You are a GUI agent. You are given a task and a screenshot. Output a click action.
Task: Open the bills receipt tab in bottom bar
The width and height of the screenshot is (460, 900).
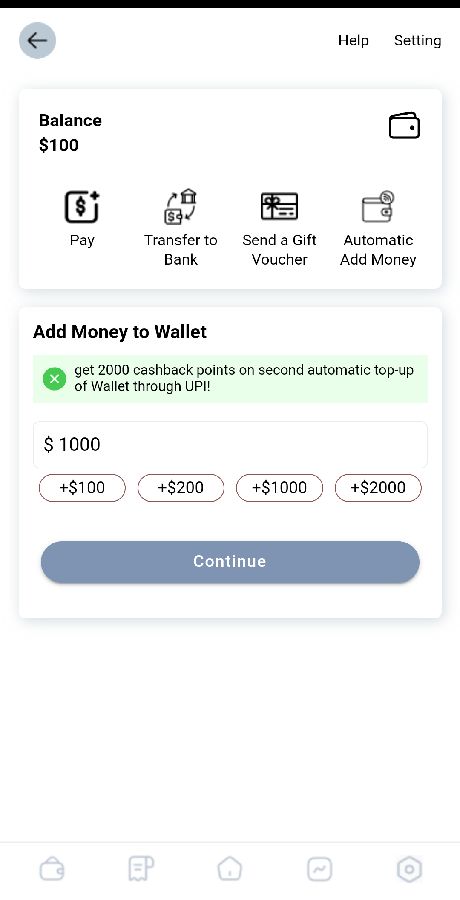(141, 869)
